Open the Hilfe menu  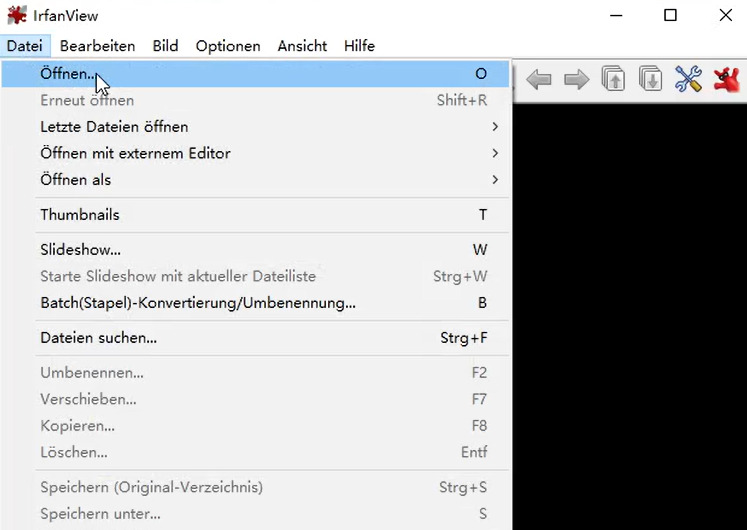[359, 46]
